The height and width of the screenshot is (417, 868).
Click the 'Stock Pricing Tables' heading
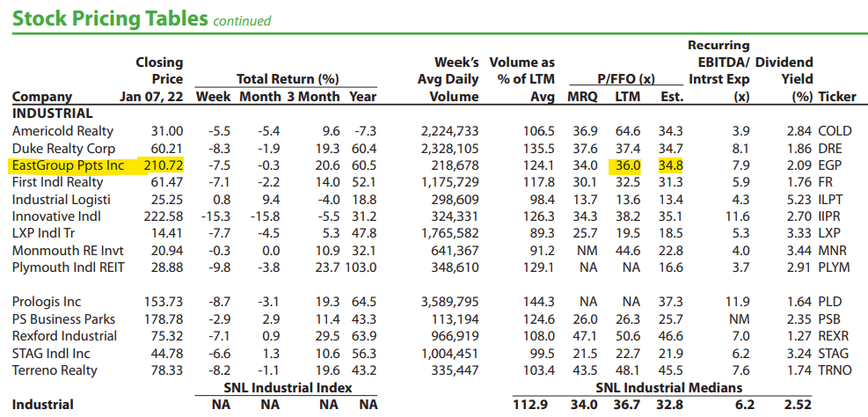click(111, 18)
